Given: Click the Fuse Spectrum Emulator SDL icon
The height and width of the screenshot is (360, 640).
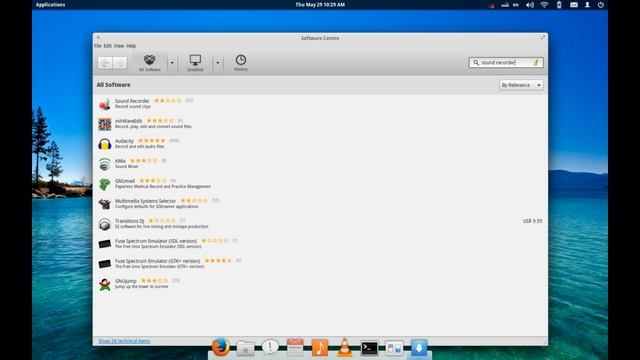Looking at the screenshot, I should coord(104,244).
